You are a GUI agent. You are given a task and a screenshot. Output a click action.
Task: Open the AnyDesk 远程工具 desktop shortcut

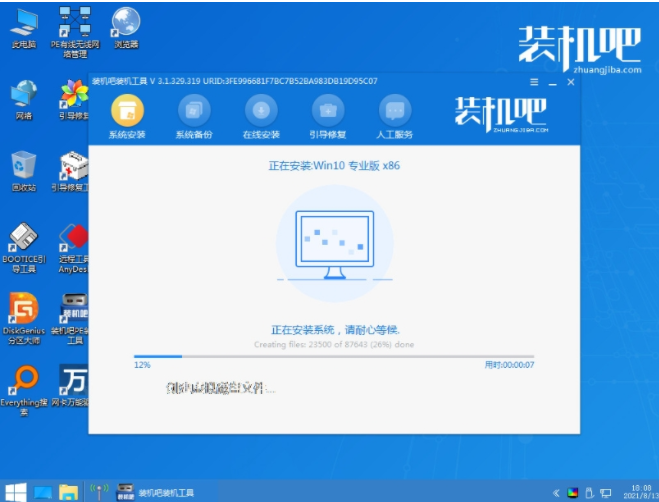tap(74, 248)
